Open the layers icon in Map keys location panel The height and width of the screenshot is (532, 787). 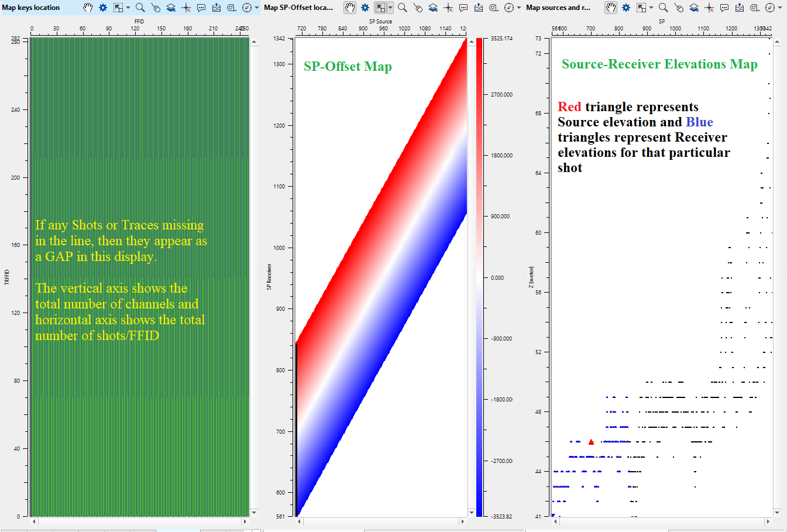(x=171, y=8)
